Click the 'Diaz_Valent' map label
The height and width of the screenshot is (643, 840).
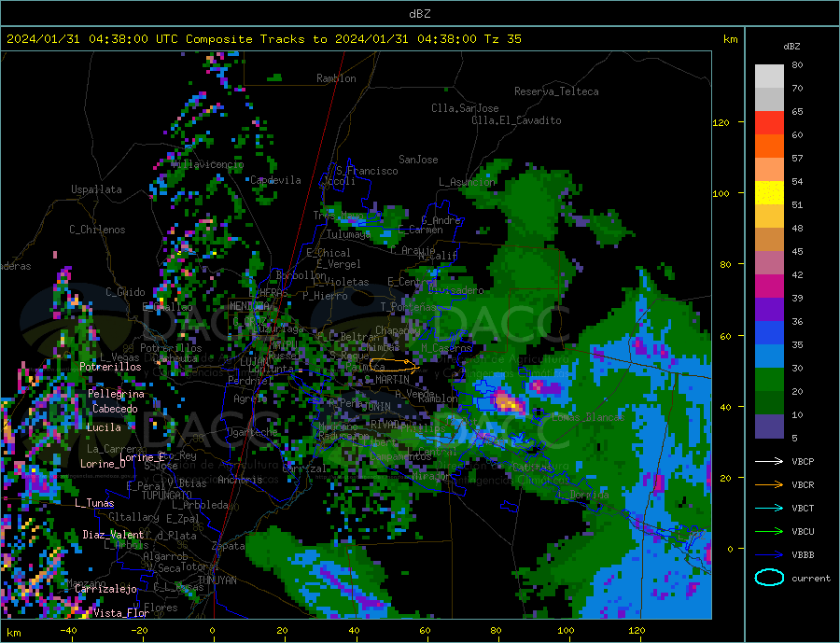click(113, 535)
